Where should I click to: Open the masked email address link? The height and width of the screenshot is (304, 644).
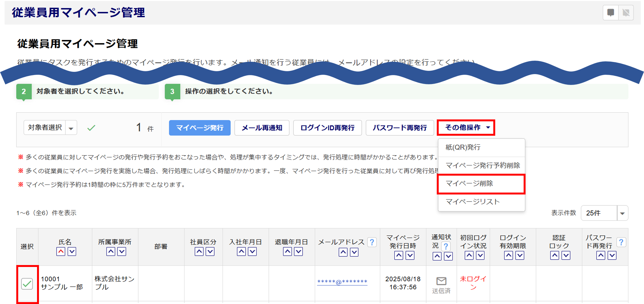click(342, 282)
